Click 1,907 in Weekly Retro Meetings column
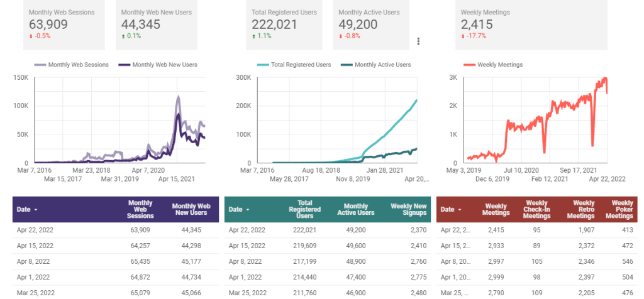 (x=586, y=230)
